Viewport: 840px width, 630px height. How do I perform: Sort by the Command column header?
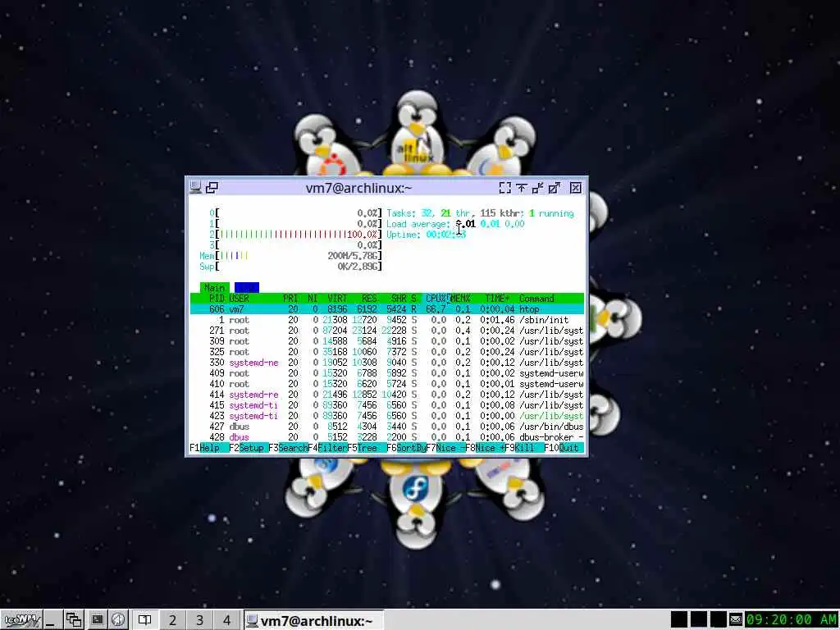(x=536, y=299)
